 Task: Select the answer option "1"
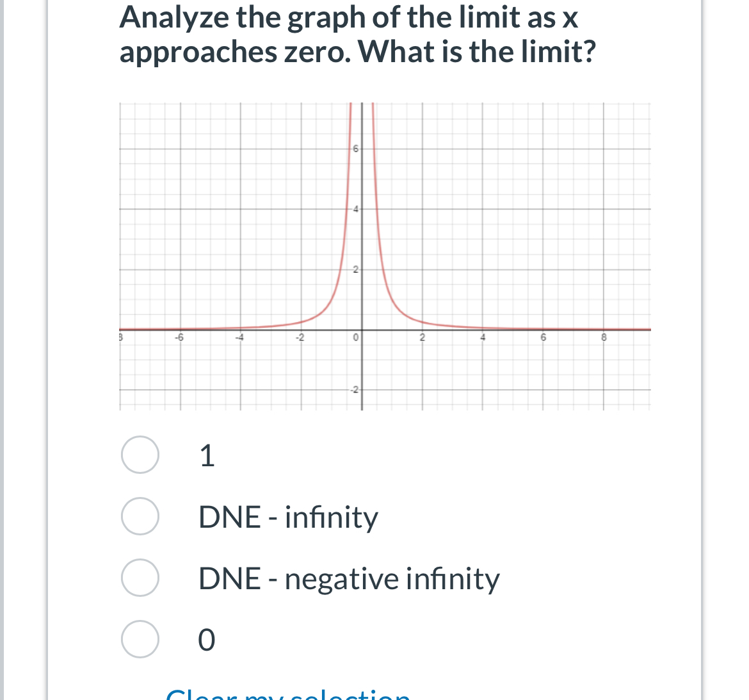[207, 456]
